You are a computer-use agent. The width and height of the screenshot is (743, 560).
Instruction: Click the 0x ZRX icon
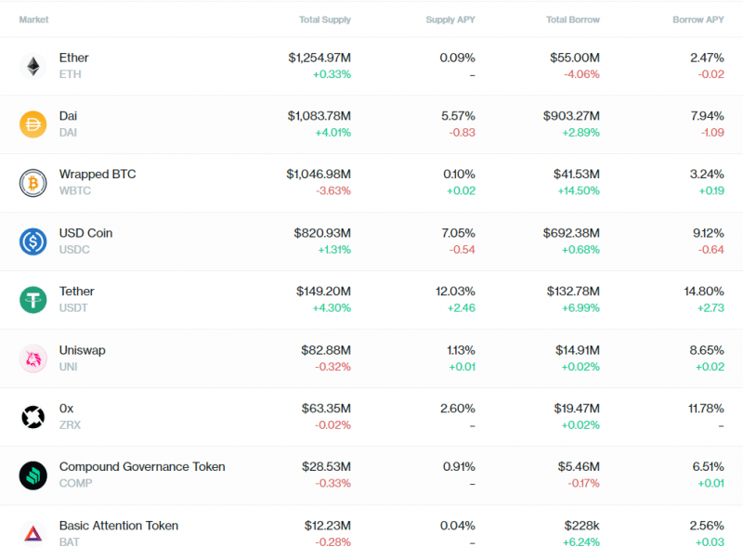(33, 417)
